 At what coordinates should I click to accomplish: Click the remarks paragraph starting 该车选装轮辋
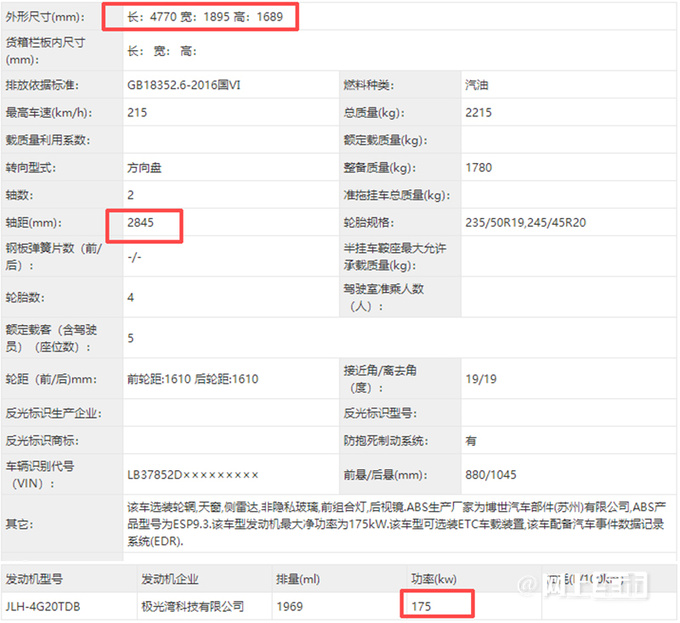396,524
